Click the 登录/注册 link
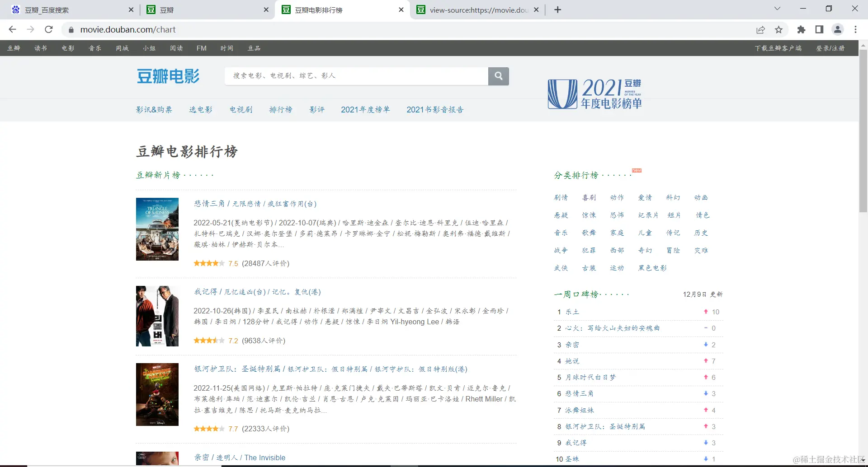The height and width of the screenshot is (467, 868). (830, 48)
